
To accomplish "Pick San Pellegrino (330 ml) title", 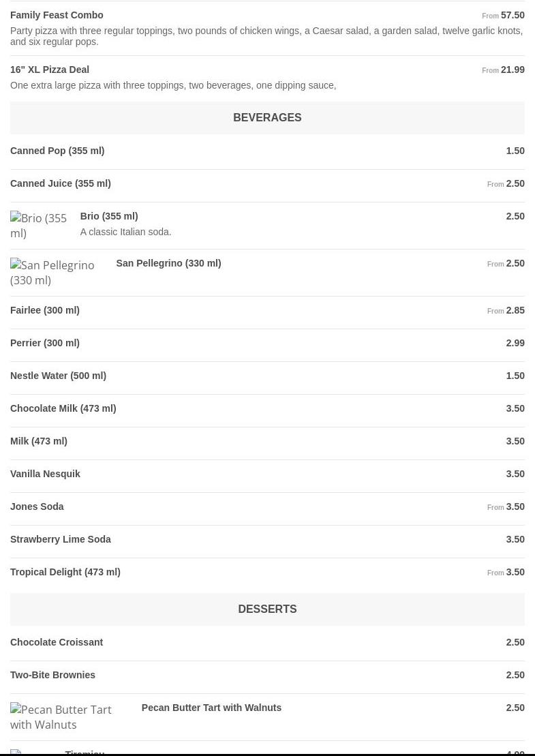I will click(169, 263).
